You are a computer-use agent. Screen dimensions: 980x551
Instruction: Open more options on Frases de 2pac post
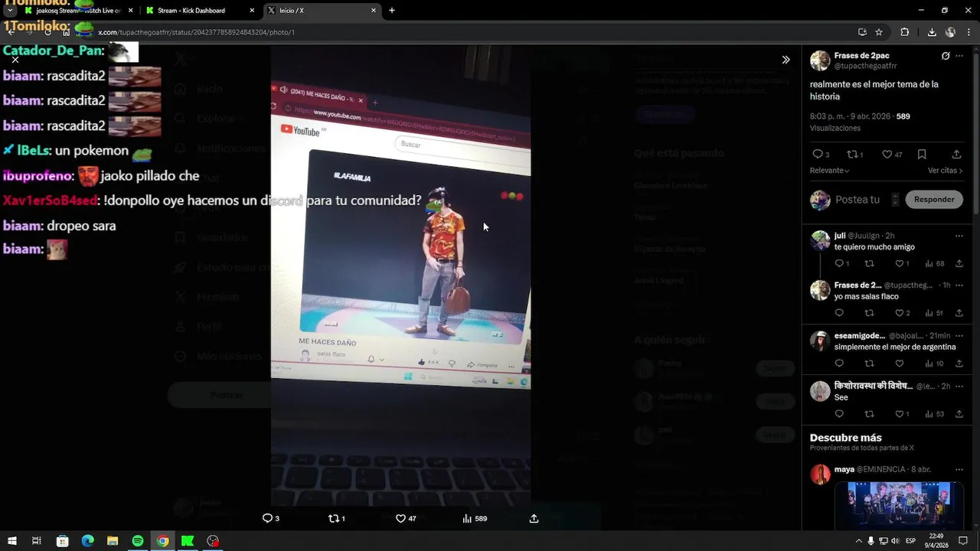[959, 56]
